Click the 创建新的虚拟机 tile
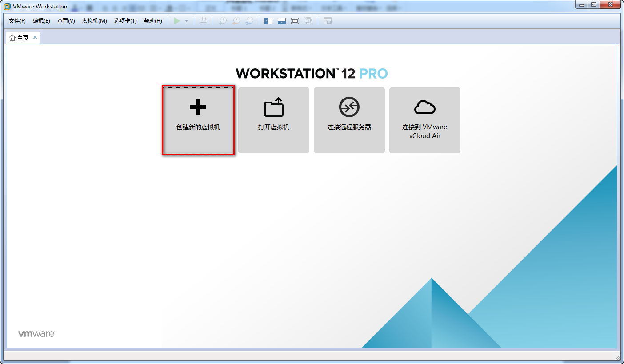 tap(198, 120)
